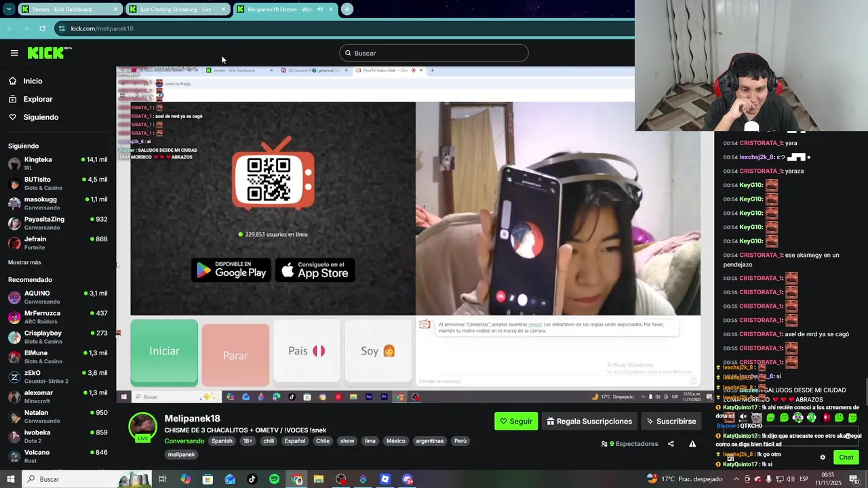Select the Perú tag
The image size is (868, 488).
tap(460, 441)
